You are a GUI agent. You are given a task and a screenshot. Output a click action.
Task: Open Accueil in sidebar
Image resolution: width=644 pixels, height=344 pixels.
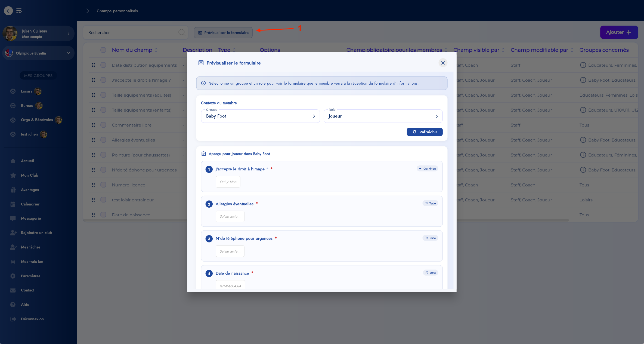[27, 161]
